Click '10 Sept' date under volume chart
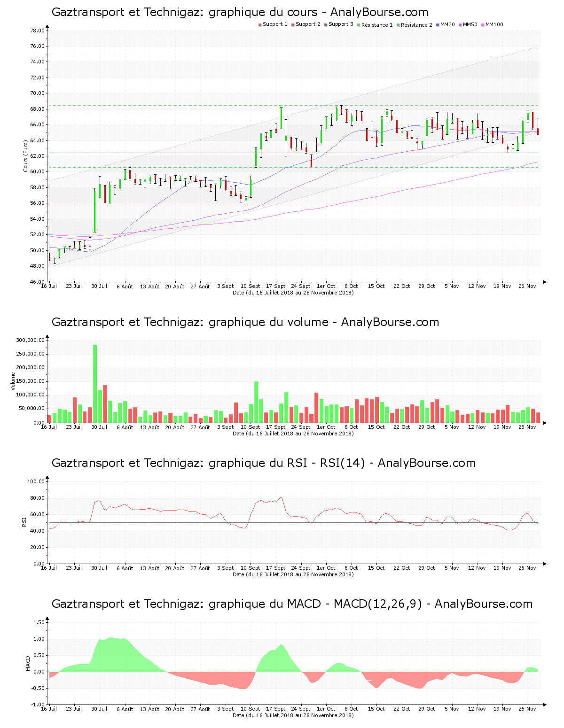This screenshot has height=728, width=564. tap(250, 427)
